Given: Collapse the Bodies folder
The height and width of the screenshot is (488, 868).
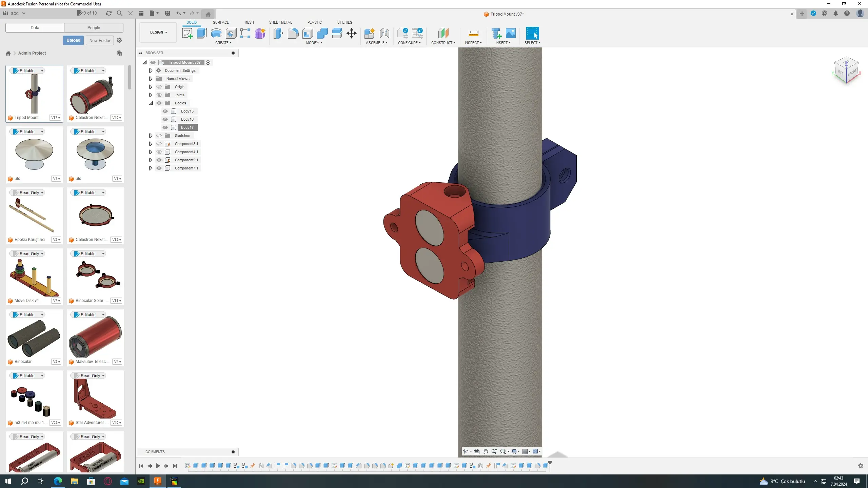Looking at the screenshot, I should click(x=151, y=103).
